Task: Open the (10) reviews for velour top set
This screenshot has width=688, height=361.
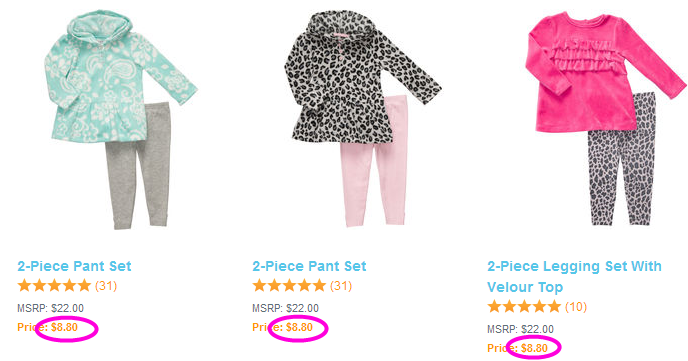Action: coord(576,307)
